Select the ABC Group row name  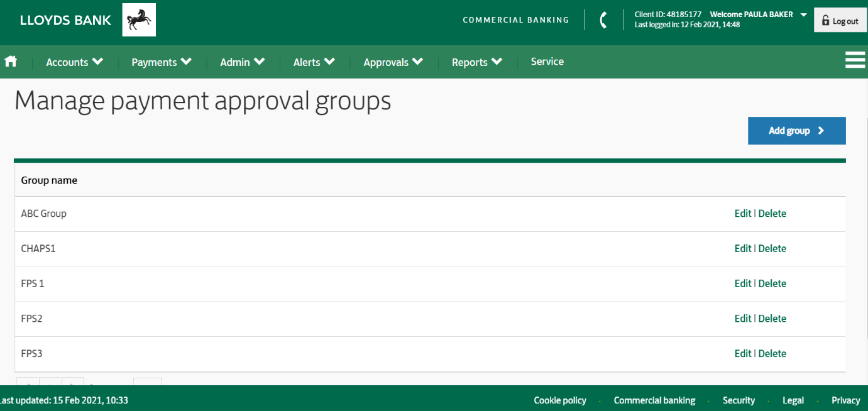[x=43, y=214]
